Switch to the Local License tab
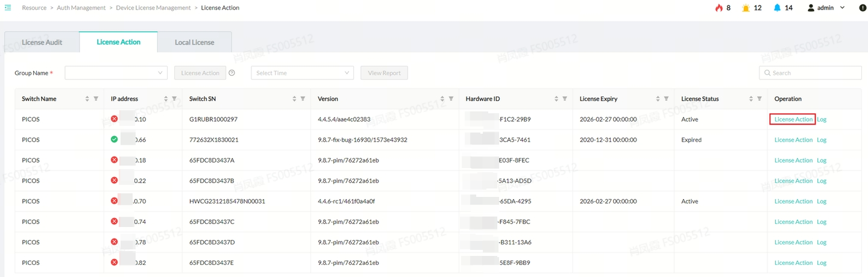Image resolution: width=868 pixels, height=277 pixels. [194, 42]
